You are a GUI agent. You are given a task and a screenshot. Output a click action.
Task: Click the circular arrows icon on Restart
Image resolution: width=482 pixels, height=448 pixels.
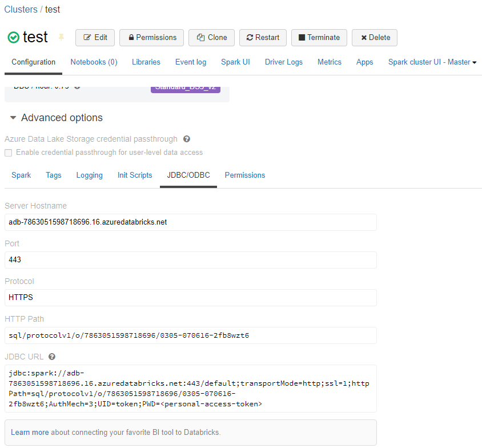click(x=250, y=37)
